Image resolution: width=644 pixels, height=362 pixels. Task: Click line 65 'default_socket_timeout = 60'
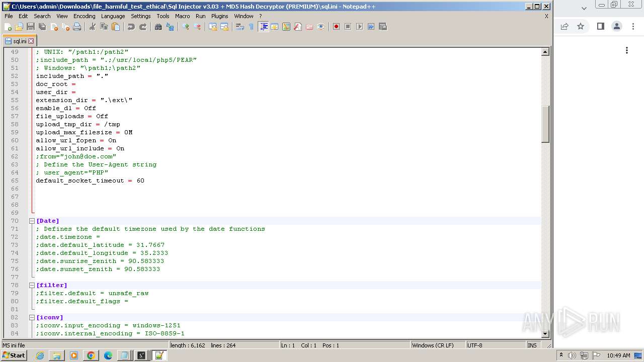tap(90, 180)
